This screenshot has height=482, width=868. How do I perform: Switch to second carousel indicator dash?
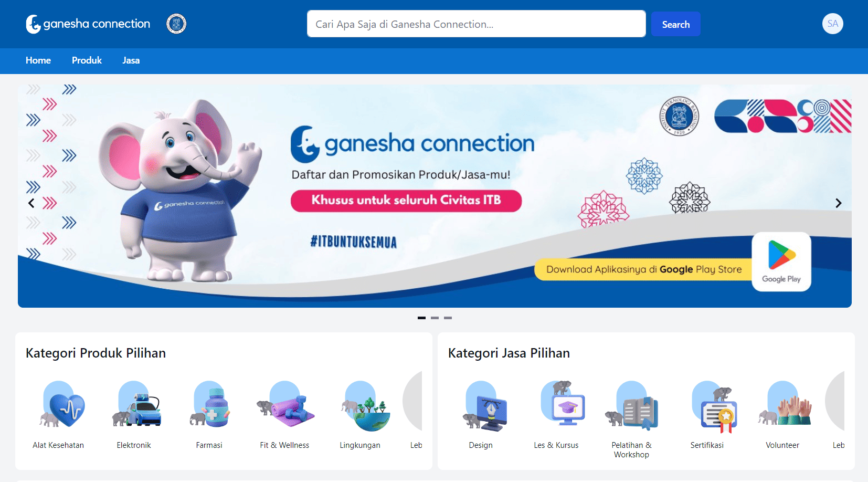[x=435, y=318]
